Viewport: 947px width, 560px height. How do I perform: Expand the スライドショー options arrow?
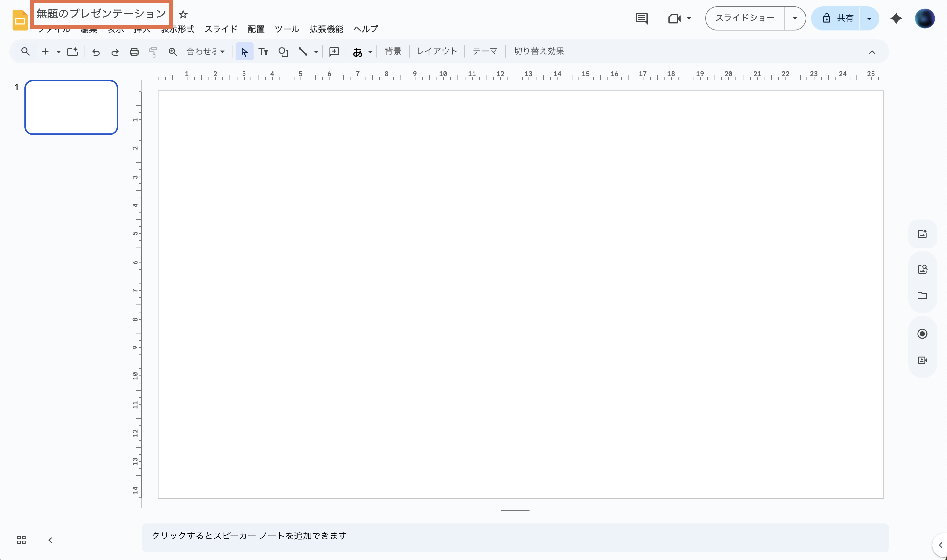tap(794, 18)
